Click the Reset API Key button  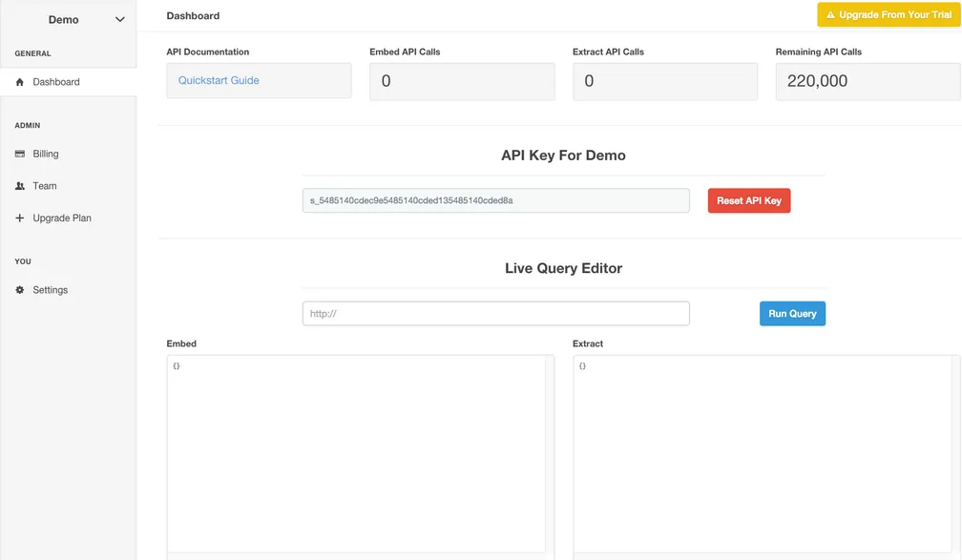click(x=749, y=200)
